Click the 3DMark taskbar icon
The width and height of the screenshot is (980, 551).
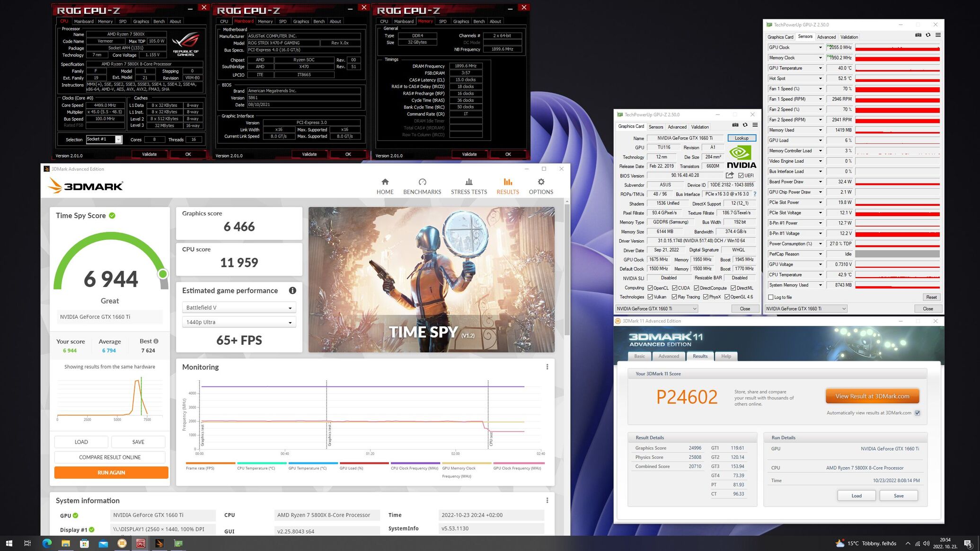click(x=159, y=543)
